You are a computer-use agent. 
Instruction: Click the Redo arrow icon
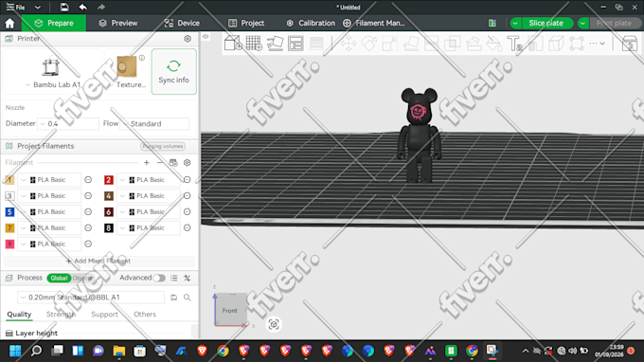(101, 7)
